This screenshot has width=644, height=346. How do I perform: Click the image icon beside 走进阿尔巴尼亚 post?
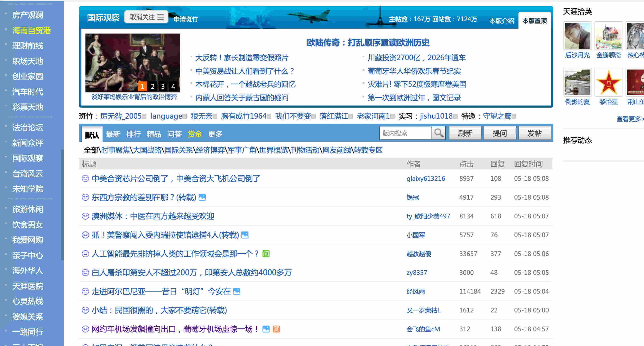pos(237,291)
